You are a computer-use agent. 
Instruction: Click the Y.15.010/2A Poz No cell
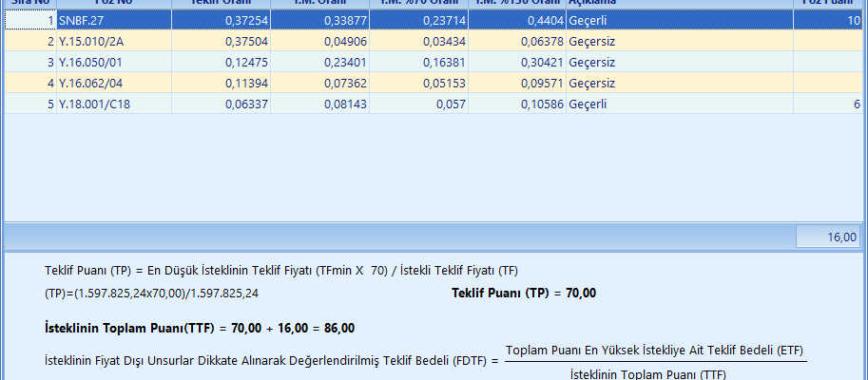pos(114,41)
